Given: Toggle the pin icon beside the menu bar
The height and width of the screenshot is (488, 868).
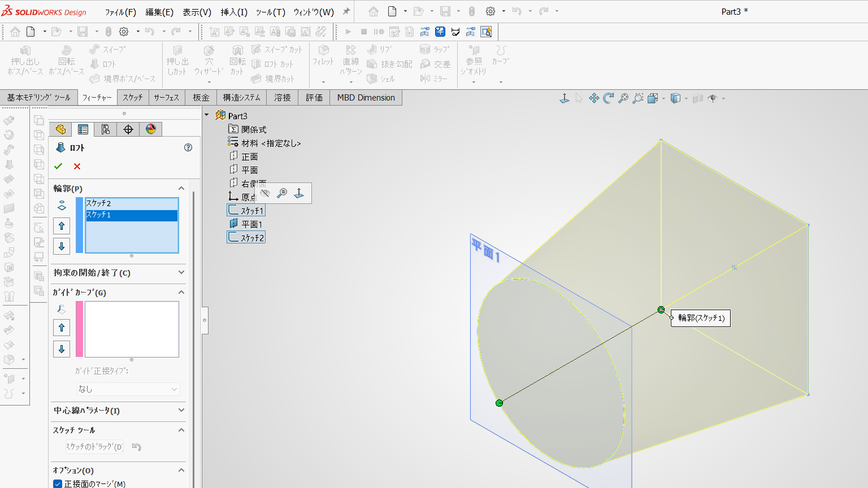Looking at the screenshot, I should pos(346,11).
